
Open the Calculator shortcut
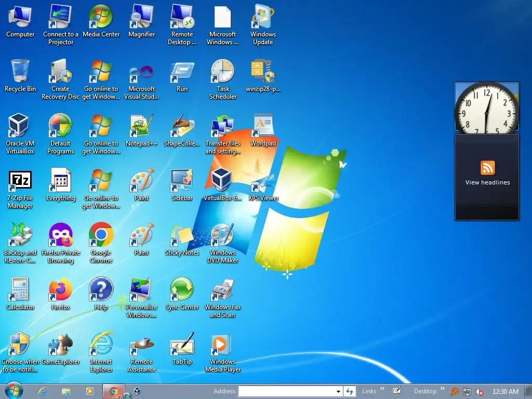point(20,294)
